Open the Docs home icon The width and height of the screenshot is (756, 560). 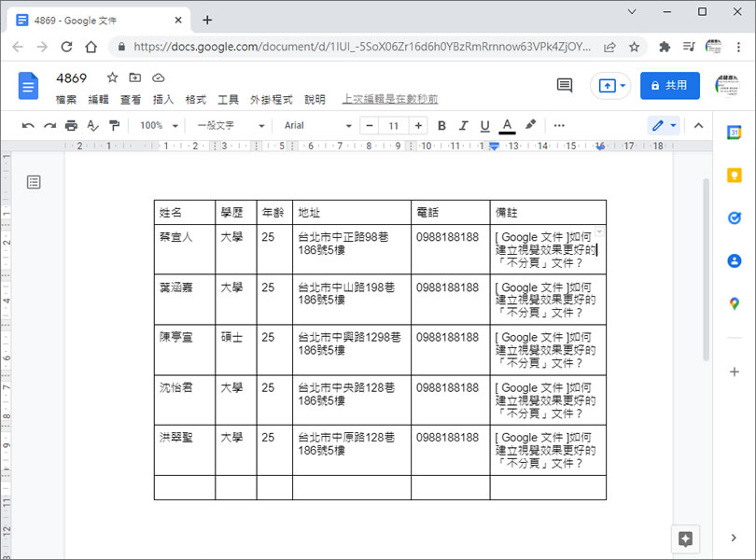point(28,85)
